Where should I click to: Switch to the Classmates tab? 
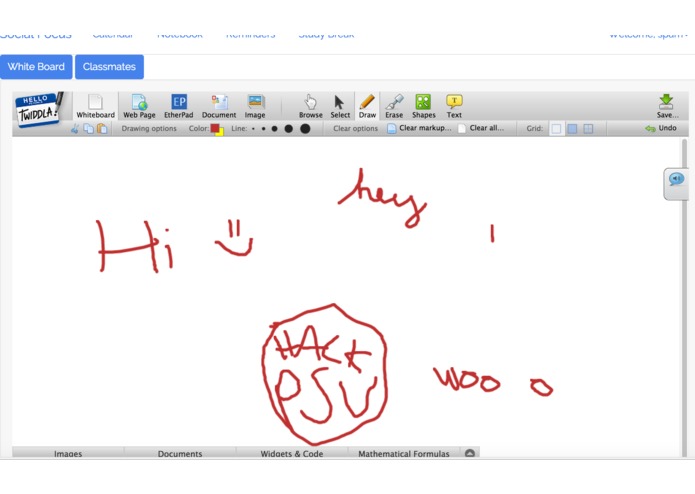[x=109, y=67]
